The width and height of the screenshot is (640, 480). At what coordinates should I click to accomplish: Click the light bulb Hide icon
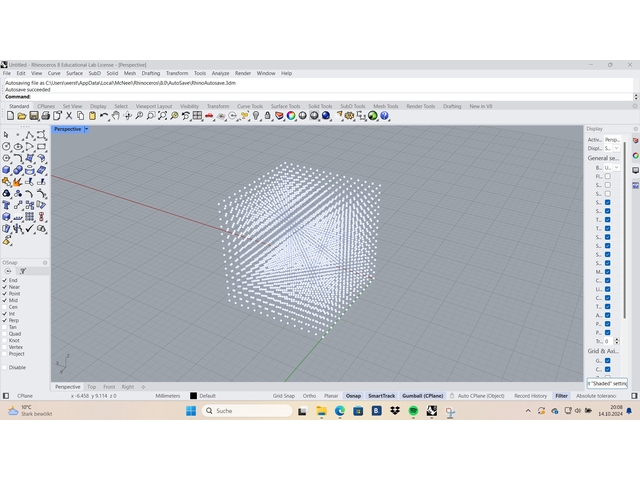[x=256, y=116]
